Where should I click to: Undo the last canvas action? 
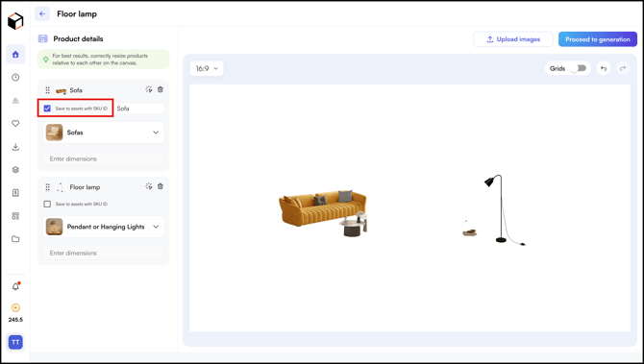(604, 68)
